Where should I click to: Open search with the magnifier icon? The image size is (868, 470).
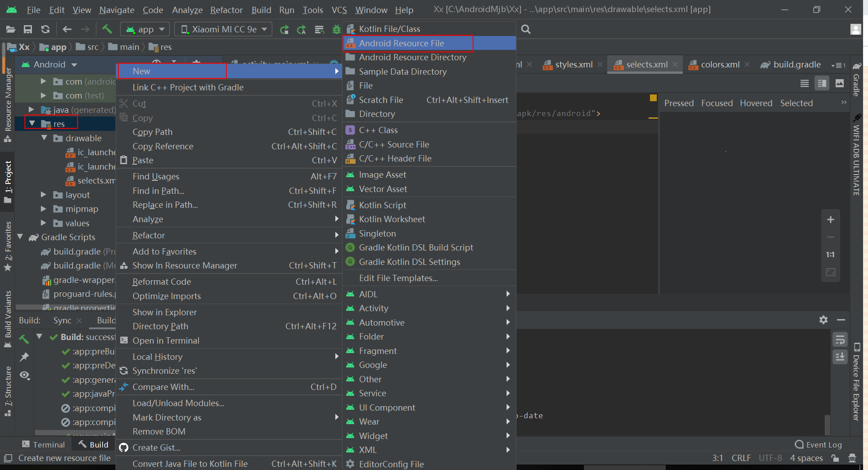[526, 29]
